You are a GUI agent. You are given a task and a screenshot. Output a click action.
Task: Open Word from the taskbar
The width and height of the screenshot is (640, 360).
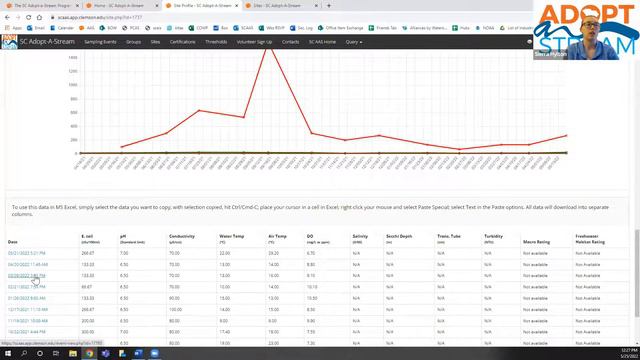pos(138,353)
